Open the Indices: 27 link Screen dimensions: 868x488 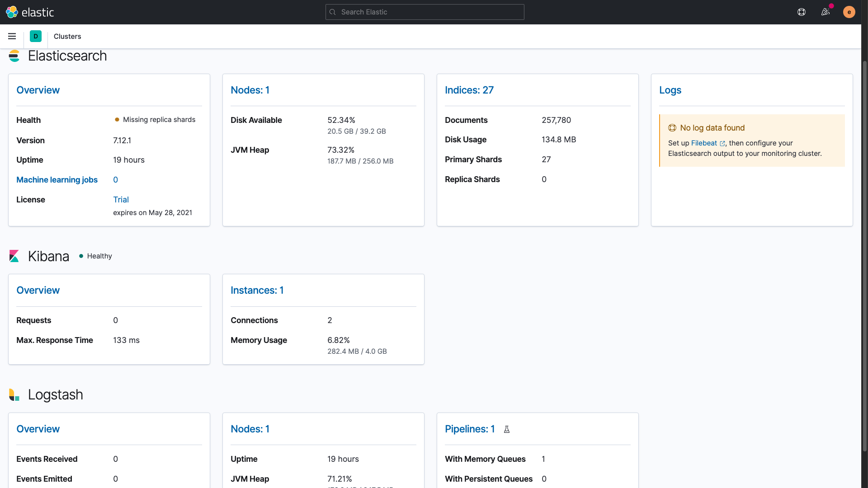coord(469,90)
